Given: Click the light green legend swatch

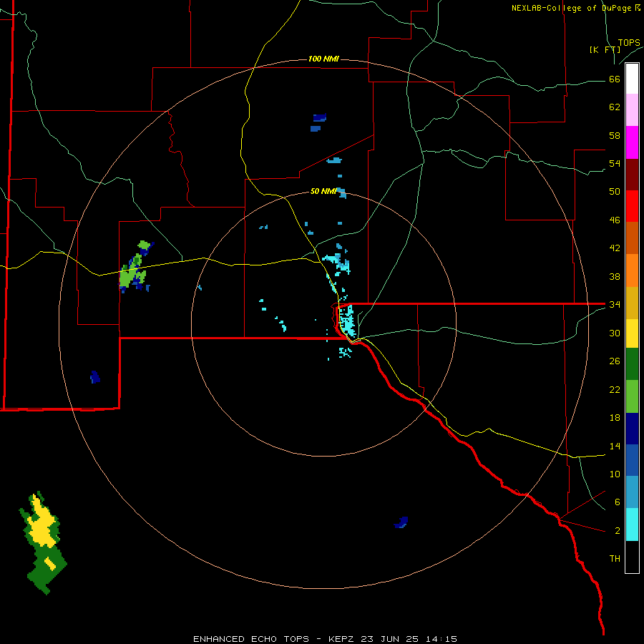Looking at the screenshot, I should 632,396.
